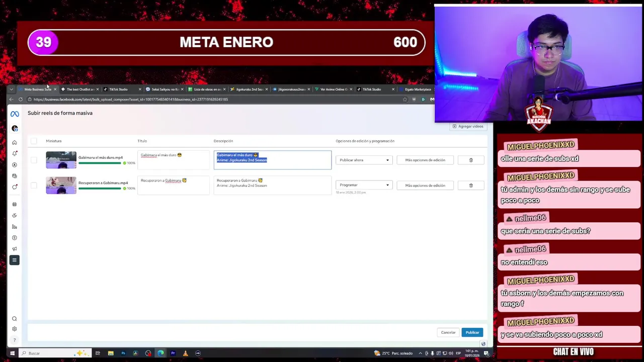The image size is (644, 362).
Task: Open Más opciones de edición for second reel
Action: pyautogui.click(x=425, y=186)
